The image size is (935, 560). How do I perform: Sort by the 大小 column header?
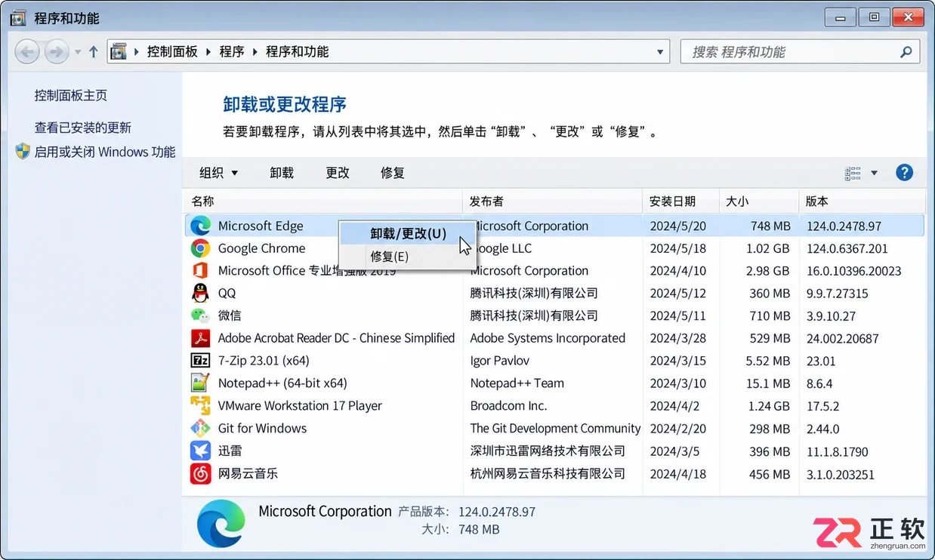click(x=759, y=202)
